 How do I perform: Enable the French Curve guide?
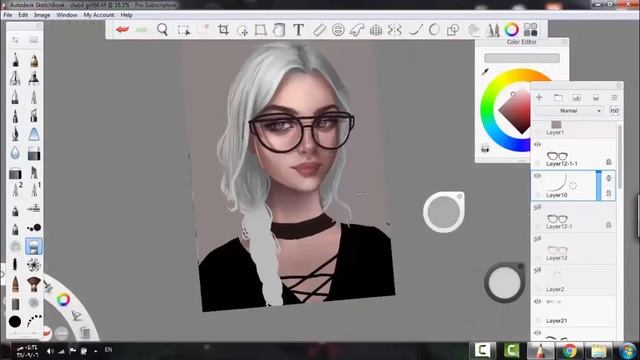(x=357, y=30)
